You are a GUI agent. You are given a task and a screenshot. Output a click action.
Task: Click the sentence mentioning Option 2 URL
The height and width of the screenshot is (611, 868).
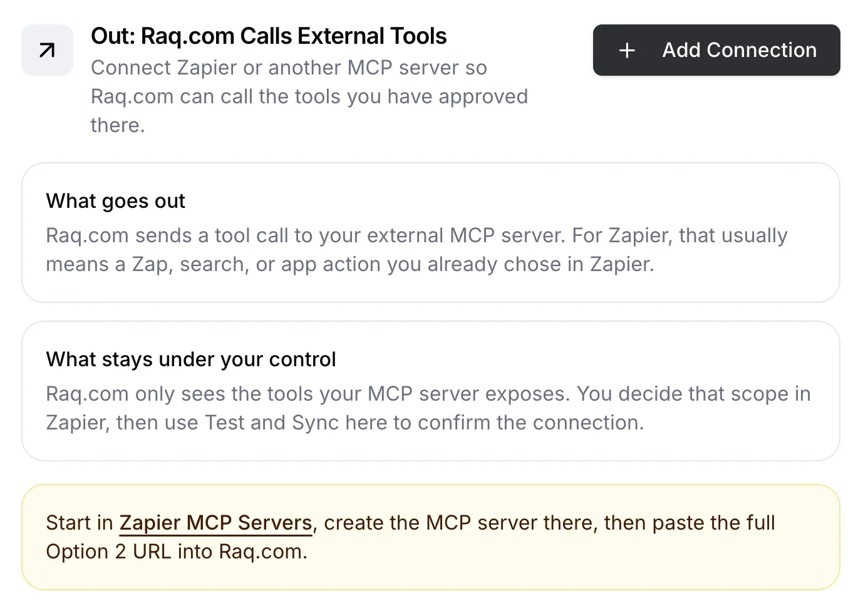[x=177, y=552]
